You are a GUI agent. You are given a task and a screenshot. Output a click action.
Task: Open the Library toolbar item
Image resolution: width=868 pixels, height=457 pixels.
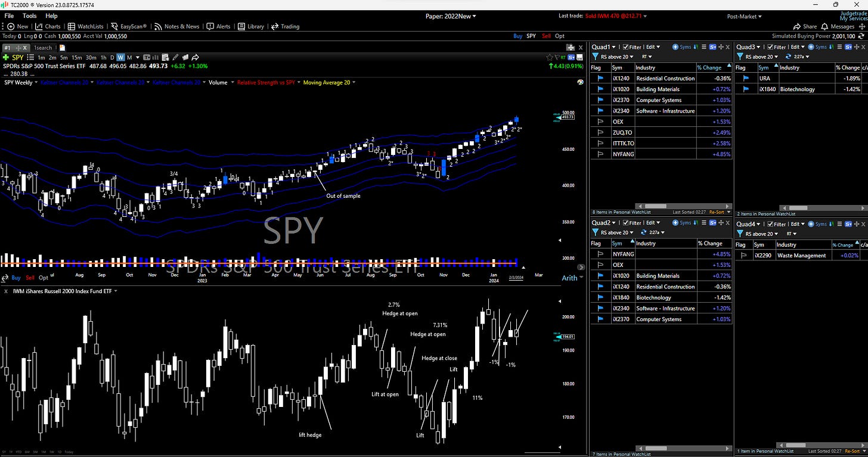(251, 26)
